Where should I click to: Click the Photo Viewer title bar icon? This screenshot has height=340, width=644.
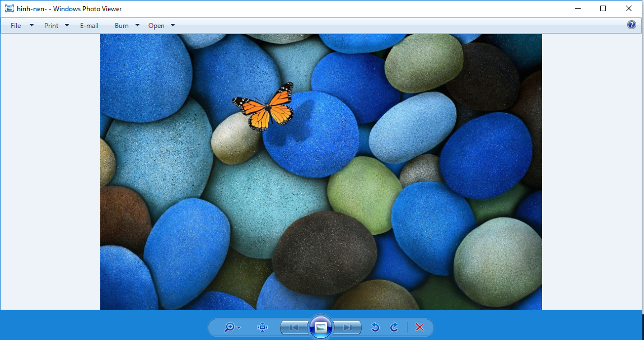(x=10, y=8)
